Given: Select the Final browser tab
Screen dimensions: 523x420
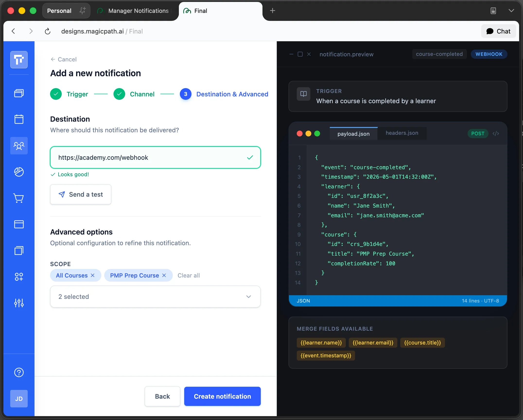Looking at the screenshot, I should 221,11.
